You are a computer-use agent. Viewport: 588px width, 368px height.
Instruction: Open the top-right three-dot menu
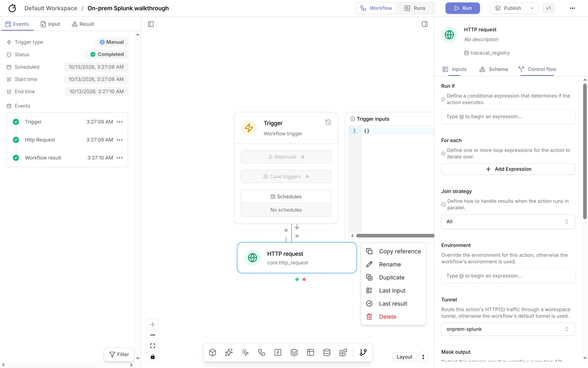[572, 8]
